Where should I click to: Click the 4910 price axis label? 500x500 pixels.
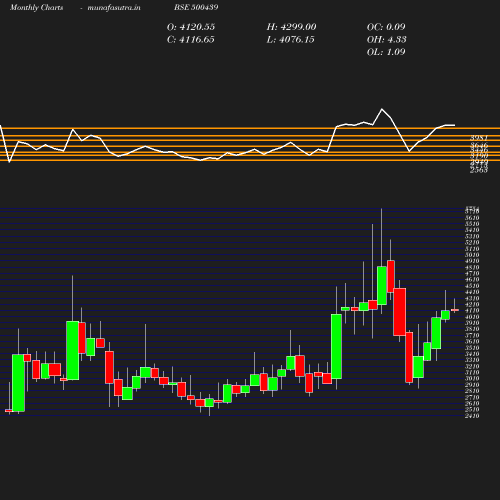(x=472, y=261)
